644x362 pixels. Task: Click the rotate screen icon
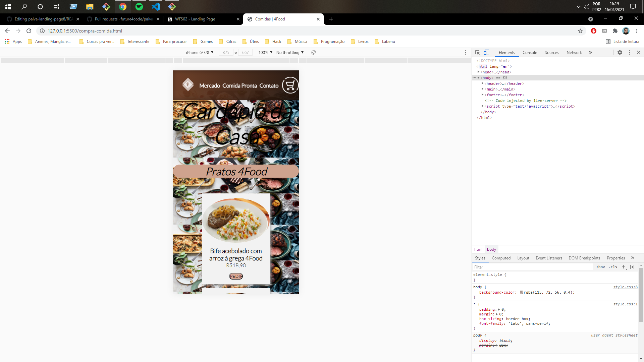coord(314,53)
